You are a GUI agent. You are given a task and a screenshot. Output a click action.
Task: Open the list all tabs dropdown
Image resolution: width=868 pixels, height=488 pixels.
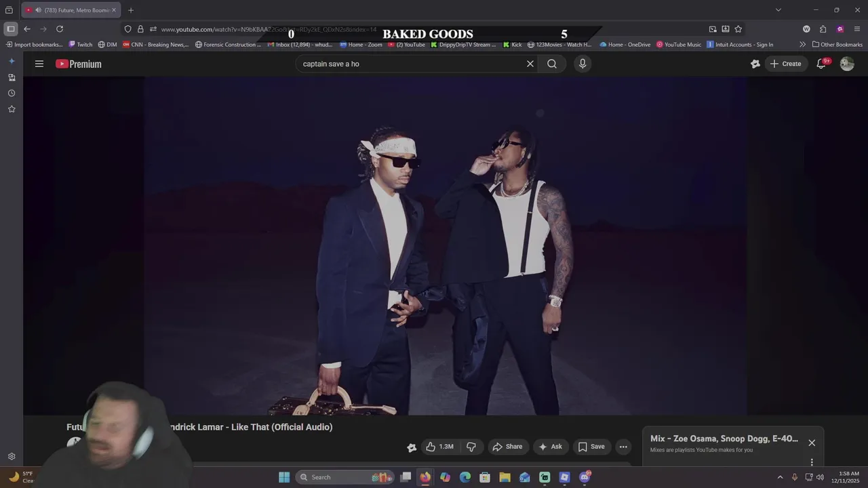[778, 10]
